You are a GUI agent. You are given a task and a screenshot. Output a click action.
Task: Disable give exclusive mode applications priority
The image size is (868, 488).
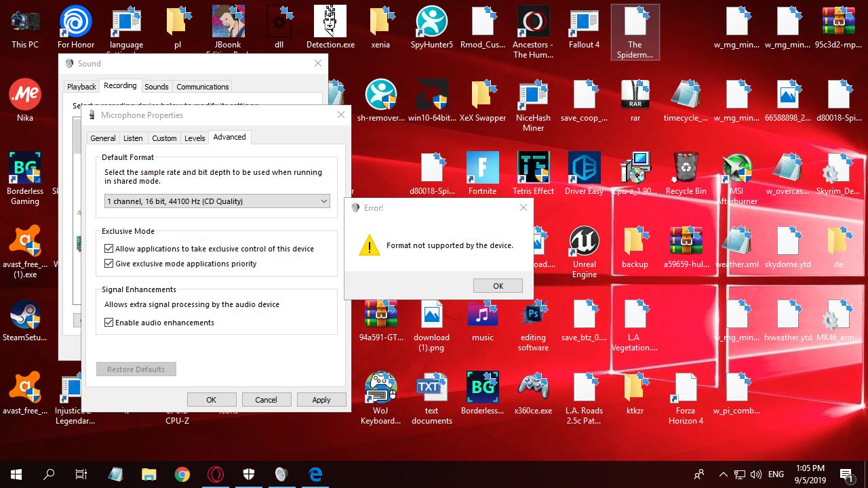pyautogui.click(x=109, y=264)
